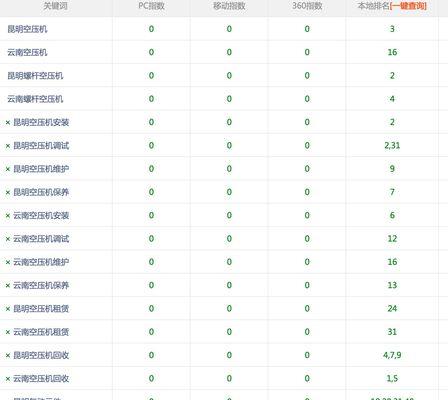Select keyword 云南螺杆空压机
This screenshot has width=448, height=400.
pos(35,99)
